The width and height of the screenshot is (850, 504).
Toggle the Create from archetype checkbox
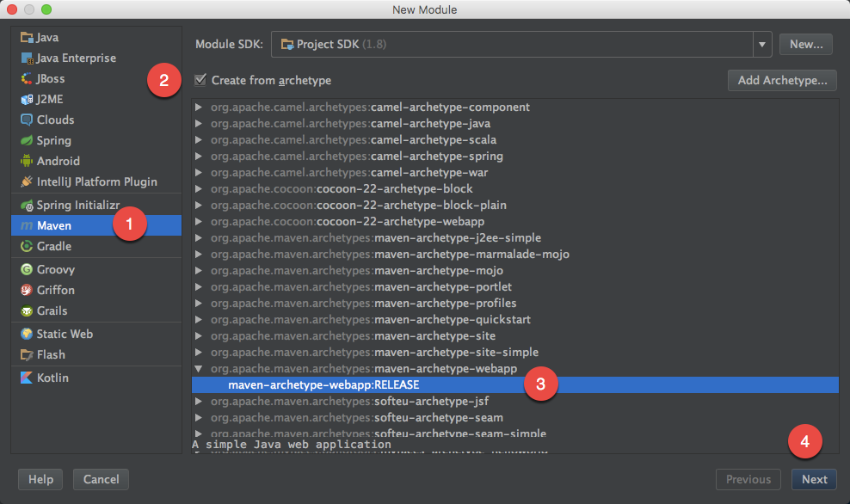[200, 80]
